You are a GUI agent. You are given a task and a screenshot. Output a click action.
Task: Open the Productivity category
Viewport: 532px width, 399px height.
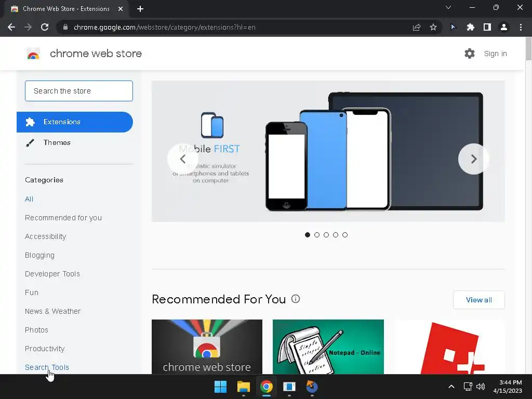click(x=45, y=349)
